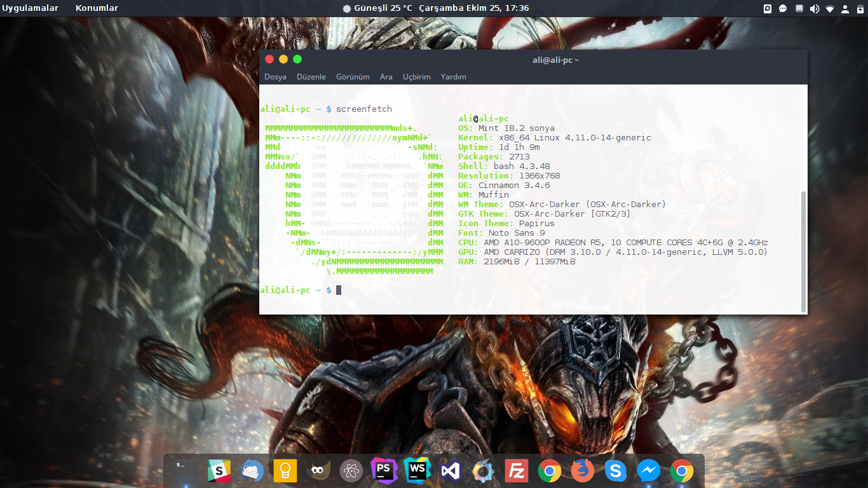Open the Chrome icon after Messenger
This screenshot has width=868, height=488.
(682, 471)
